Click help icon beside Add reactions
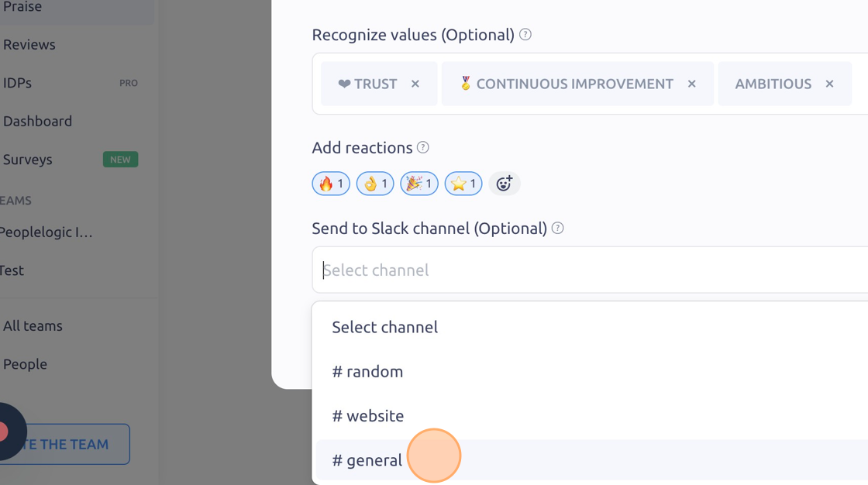Screen dimensions: 868x485 tap(423, 147)
